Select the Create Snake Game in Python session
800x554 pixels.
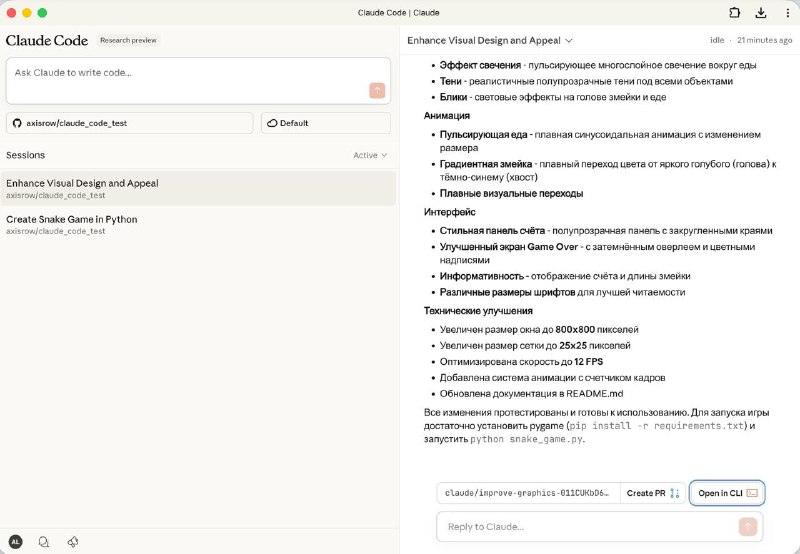pos(198,224)
